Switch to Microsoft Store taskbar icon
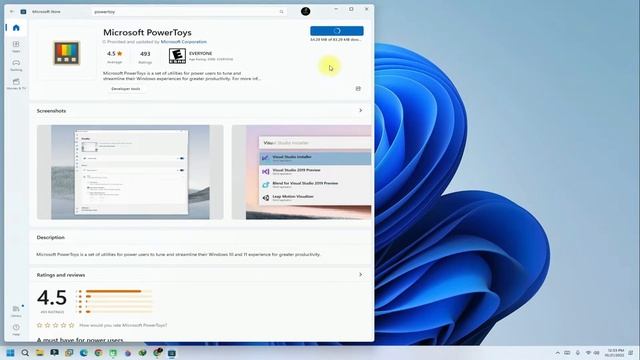Image resolution: width=640 pixels, height=360 pixels. 172,353
